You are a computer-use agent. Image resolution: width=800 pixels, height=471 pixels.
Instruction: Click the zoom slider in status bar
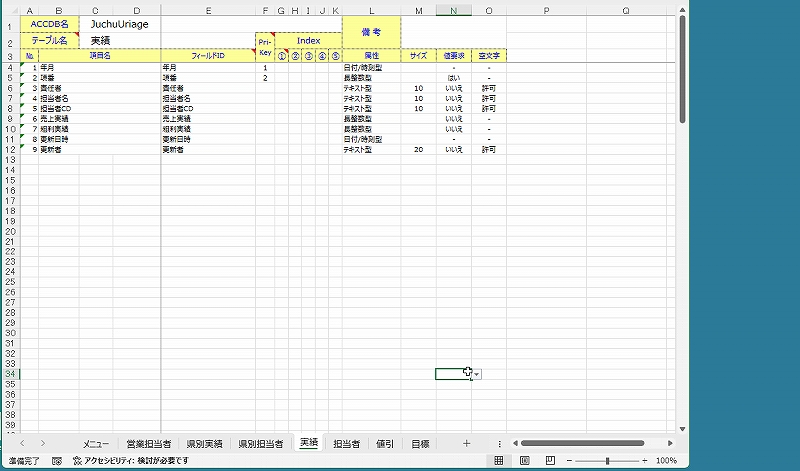pos(607,461)
